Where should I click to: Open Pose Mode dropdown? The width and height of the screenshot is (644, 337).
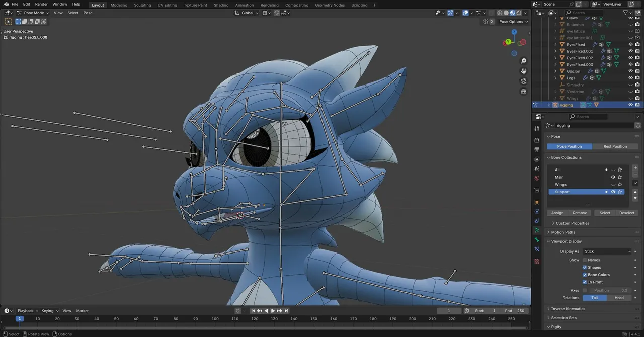[33, 13]
